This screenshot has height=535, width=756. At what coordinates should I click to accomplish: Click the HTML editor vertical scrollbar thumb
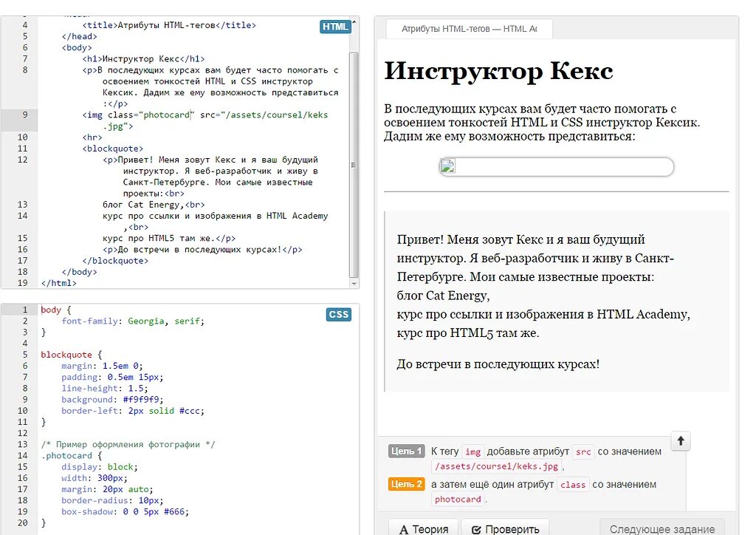[x=354, y=165]
